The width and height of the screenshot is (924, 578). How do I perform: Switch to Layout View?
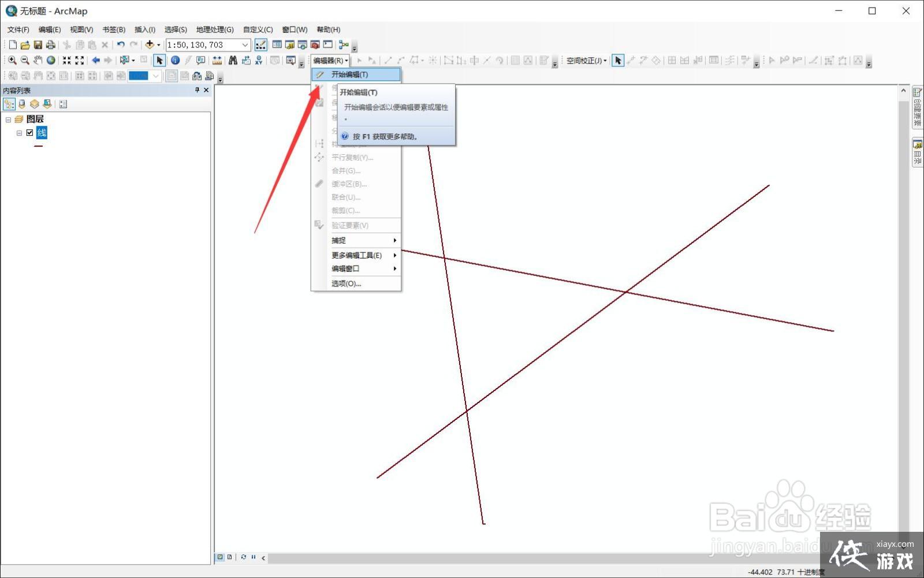point(230,557)
